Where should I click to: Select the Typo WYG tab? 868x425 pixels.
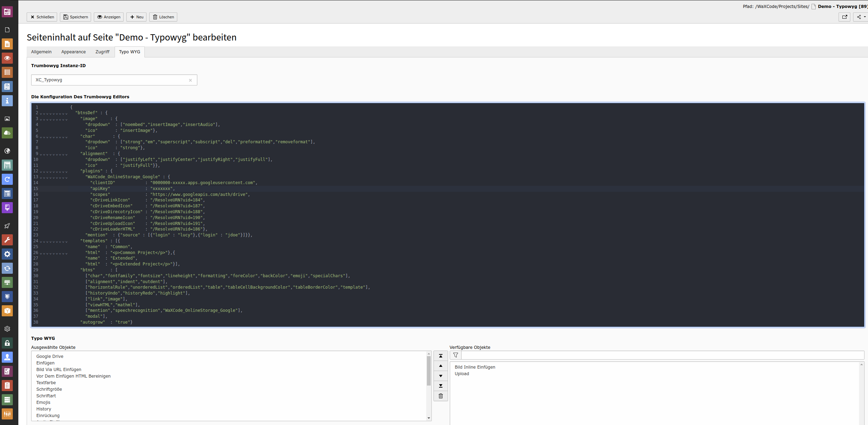[x=129, y=52]
